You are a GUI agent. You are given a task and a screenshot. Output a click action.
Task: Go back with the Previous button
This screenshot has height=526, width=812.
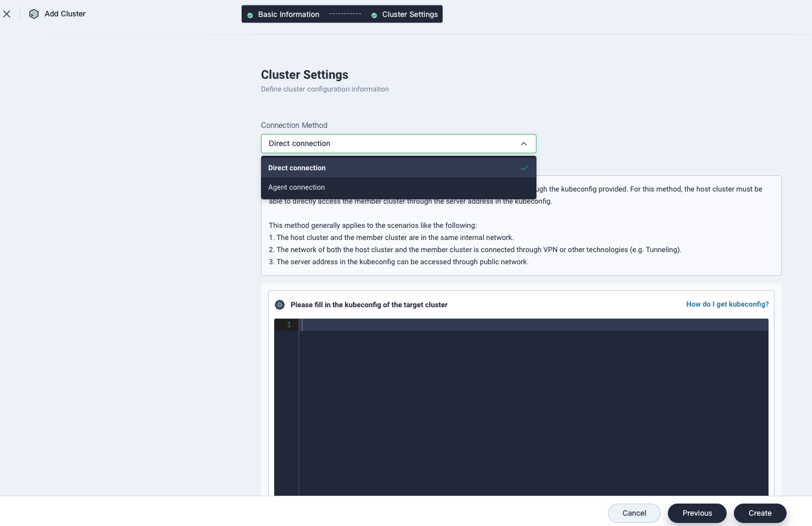click(697, 513)
